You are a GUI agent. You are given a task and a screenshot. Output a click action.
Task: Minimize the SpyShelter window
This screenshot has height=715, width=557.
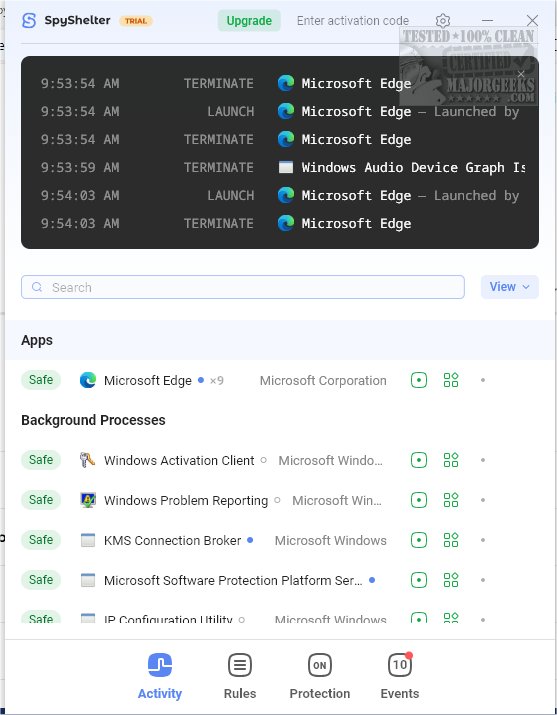click(x=487, y=21)
